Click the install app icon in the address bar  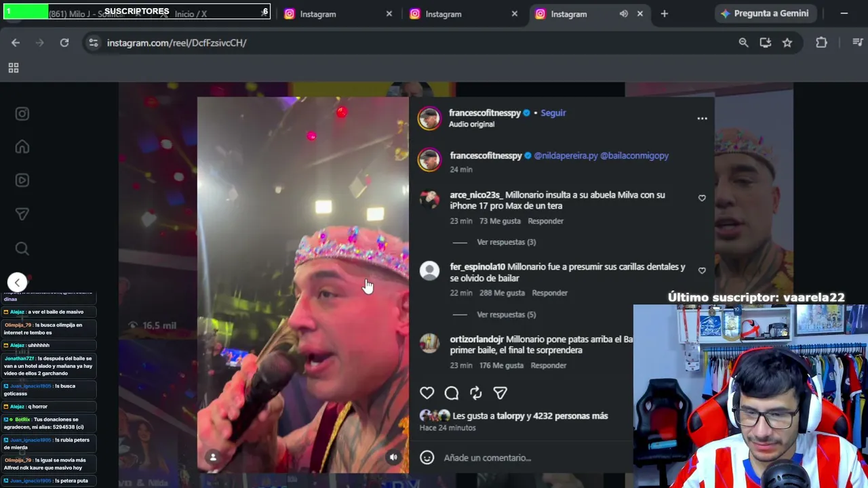(766, 43)
